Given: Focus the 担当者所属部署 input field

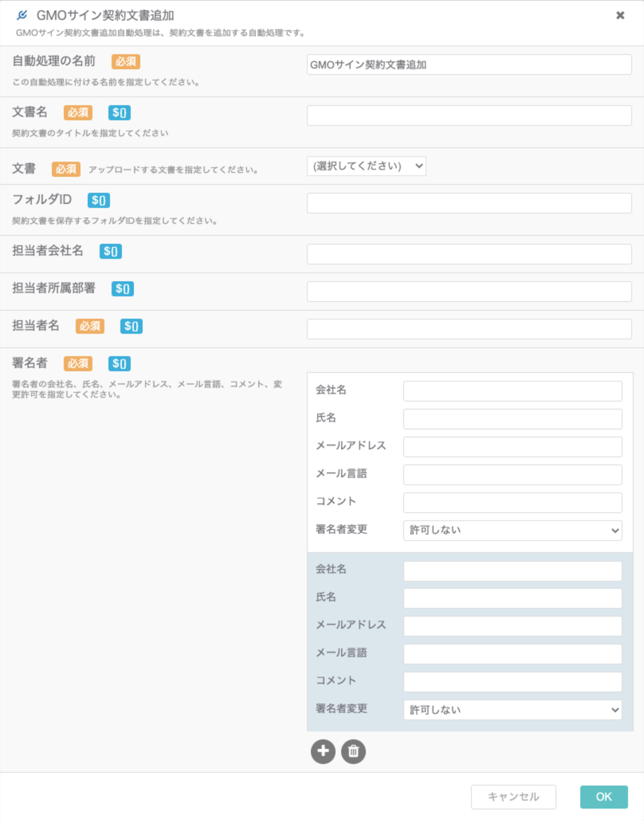Looking at the screenshot, I should point(469,292).
